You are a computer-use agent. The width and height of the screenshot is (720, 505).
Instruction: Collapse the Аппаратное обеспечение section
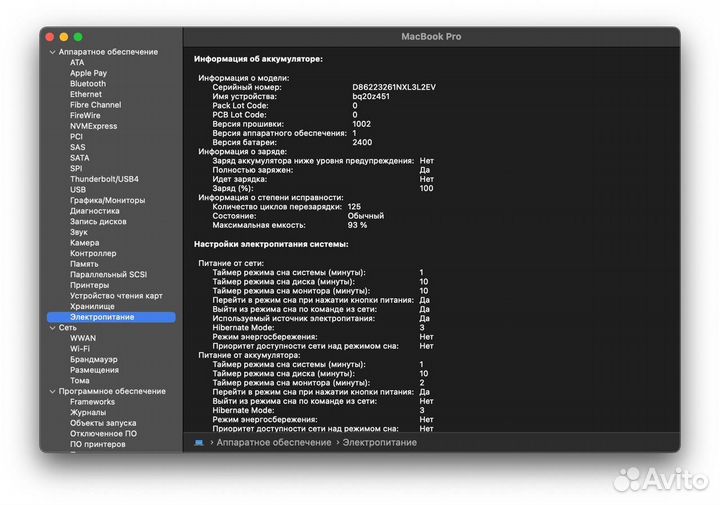pos(52,52)
